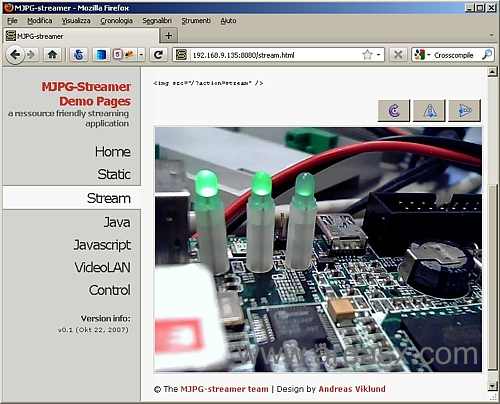Open the VideoLAN page link
Viewport: 500px width, 404px height.
pos(102,267)
